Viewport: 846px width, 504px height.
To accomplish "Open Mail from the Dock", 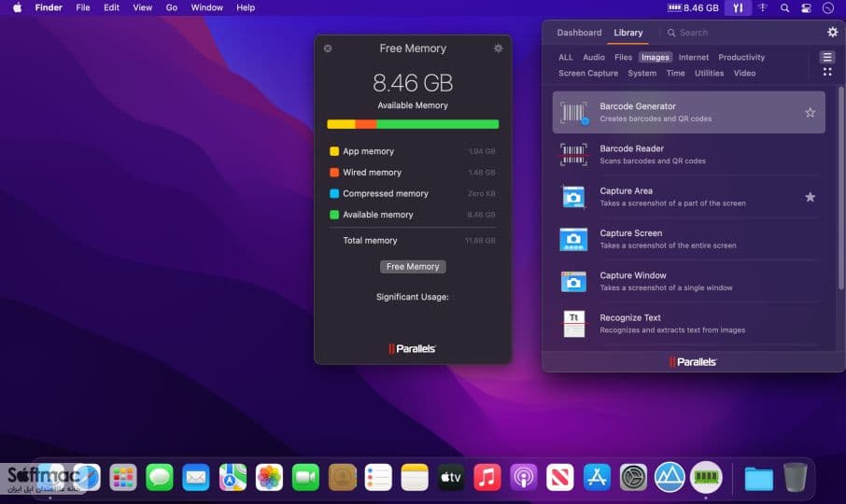I will coord(196,477).
